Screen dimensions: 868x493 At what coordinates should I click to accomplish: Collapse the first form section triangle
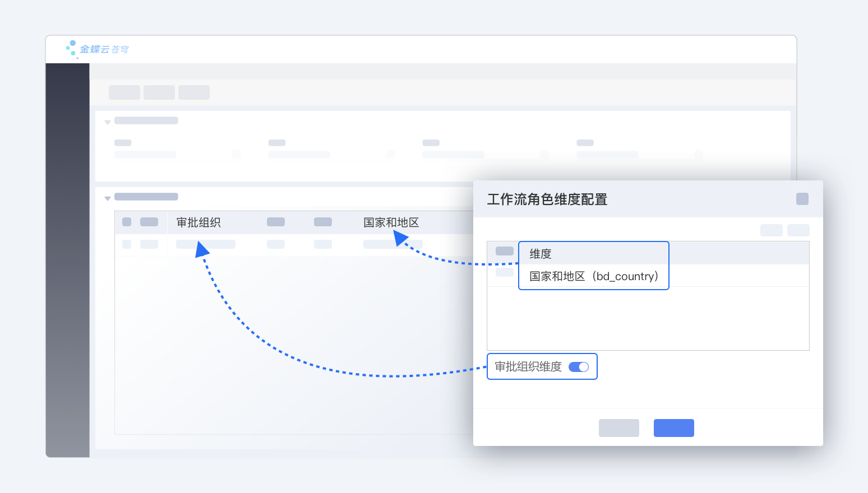pos(108,122)
